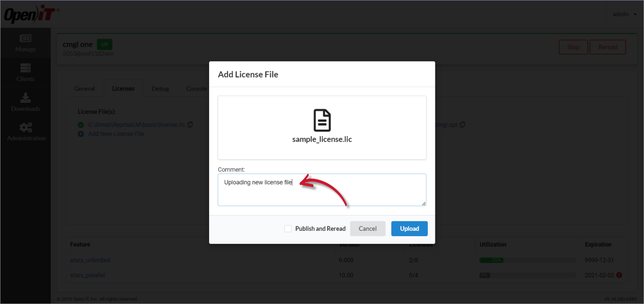The height and width of the screenshot is (304, 644).
Task: Open the Administration sidebar section
Action: 25,132
